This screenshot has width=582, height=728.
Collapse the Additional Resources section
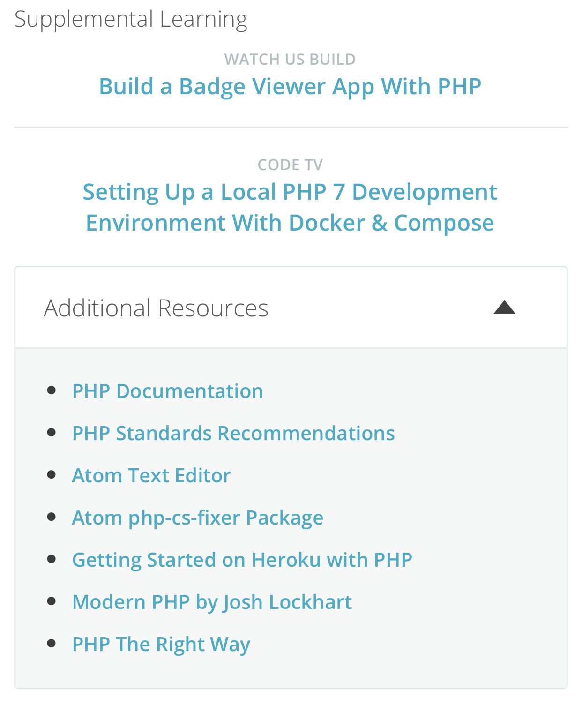click(x=505, y=308)
